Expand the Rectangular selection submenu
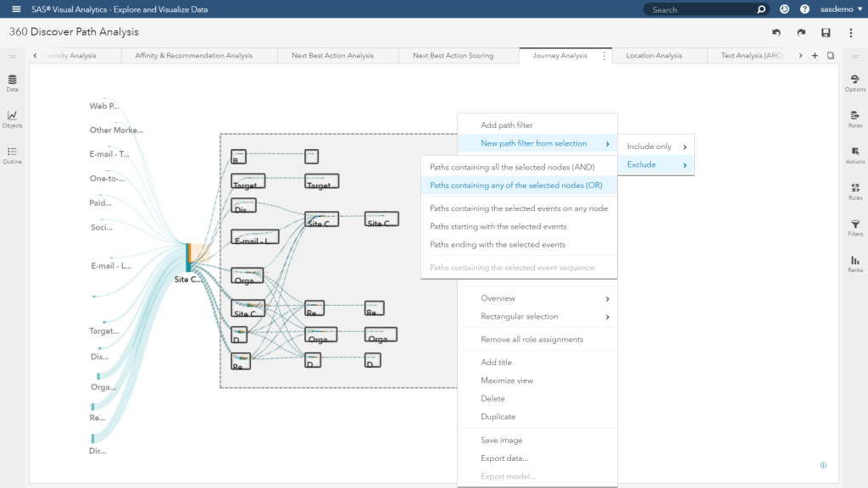Viewport: 868px width, 488px height. pos(537,317)
